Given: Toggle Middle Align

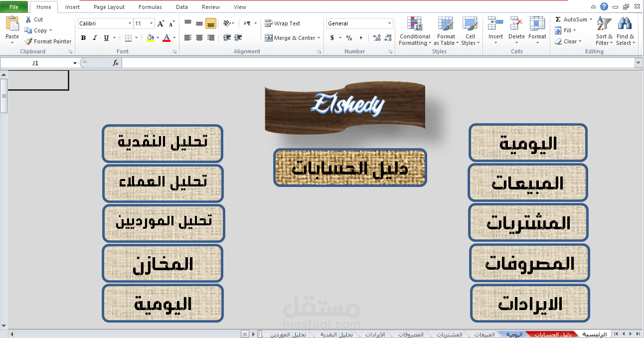Looking at the screenshot, I should coord(199,23).
